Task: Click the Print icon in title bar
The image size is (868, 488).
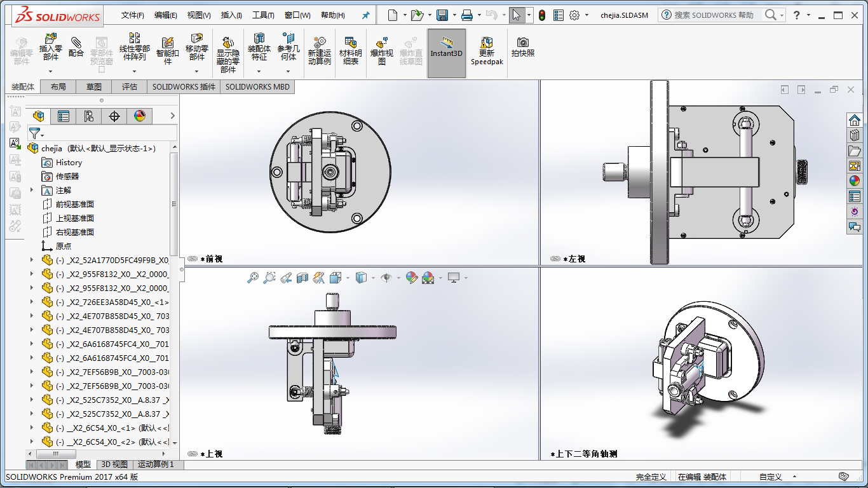Action: [467, 15]
